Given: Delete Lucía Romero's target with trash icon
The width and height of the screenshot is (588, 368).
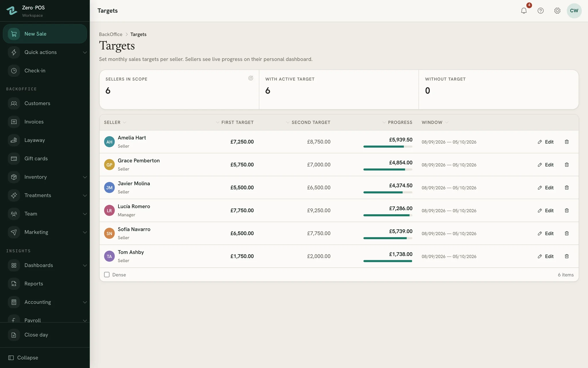Looking at the screenshot, I should coord(567,210).
